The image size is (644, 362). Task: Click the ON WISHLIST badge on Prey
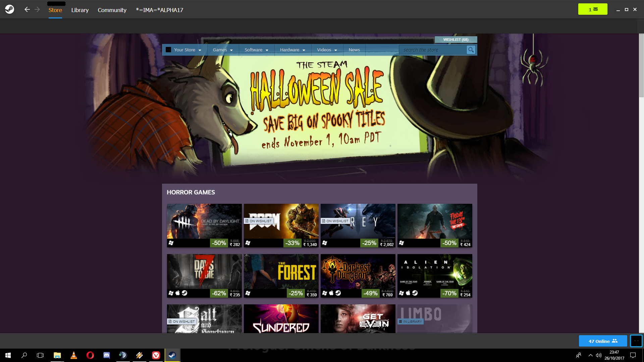tap(335, 221)
